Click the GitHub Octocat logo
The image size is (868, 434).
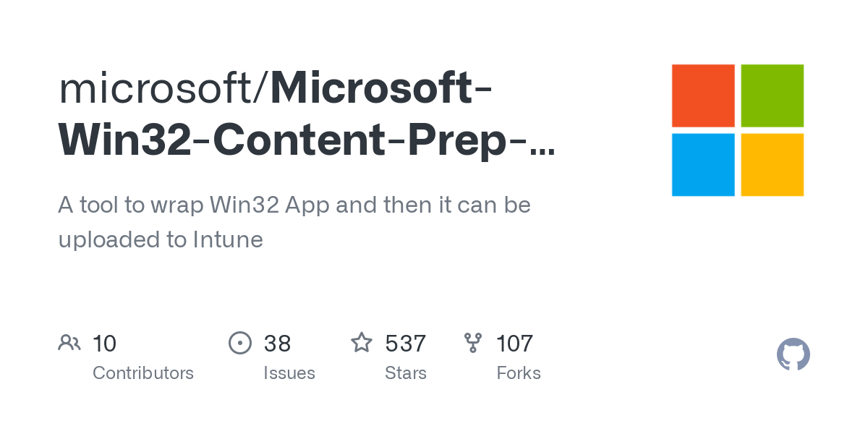793,354
